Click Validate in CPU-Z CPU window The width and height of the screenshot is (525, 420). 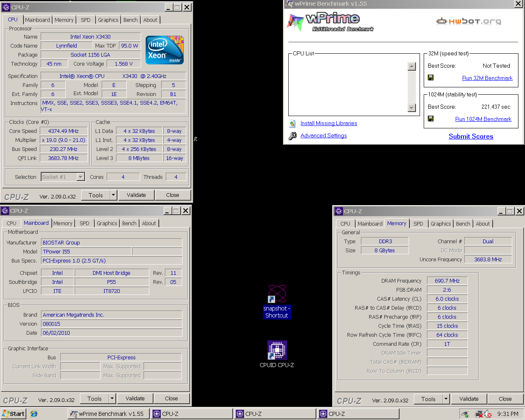136,195
